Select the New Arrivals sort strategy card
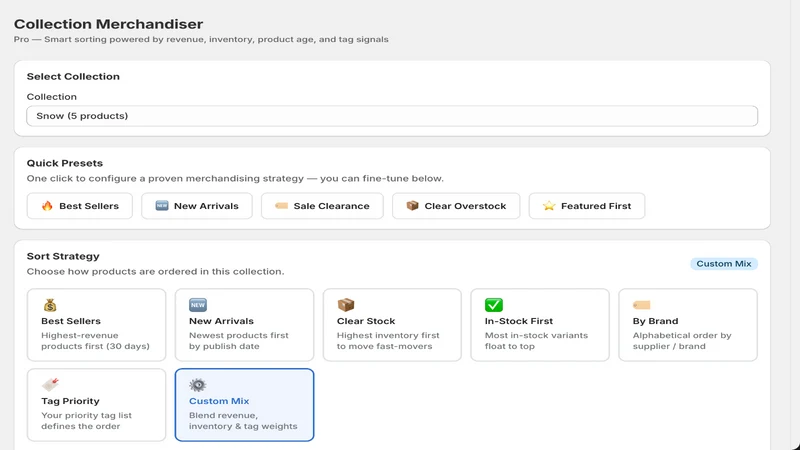Viewport: 800px width, 450px height. click(x=244, y=325)
